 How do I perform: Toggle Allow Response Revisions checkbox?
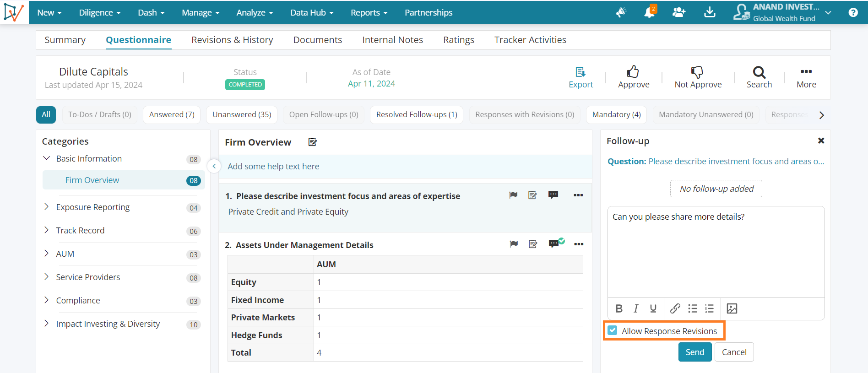point(613,330)
